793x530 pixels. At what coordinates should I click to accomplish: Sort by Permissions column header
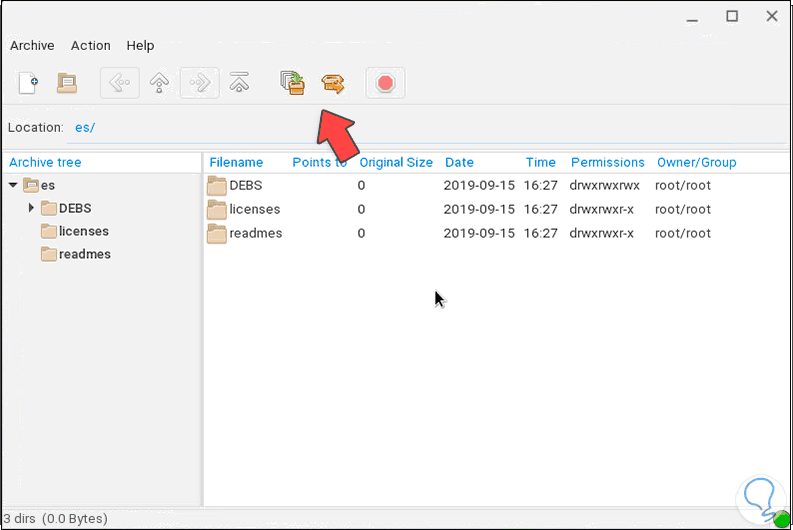(607, 162)
